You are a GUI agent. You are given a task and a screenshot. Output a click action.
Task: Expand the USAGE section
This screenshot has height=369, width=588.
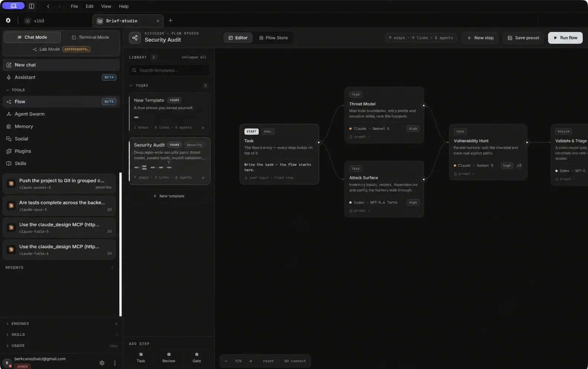tap(61, 346)
